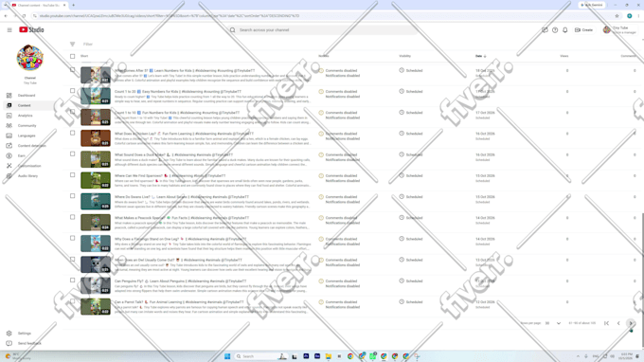
Task: Click the Windows Start button
Action: pos(227,356)
